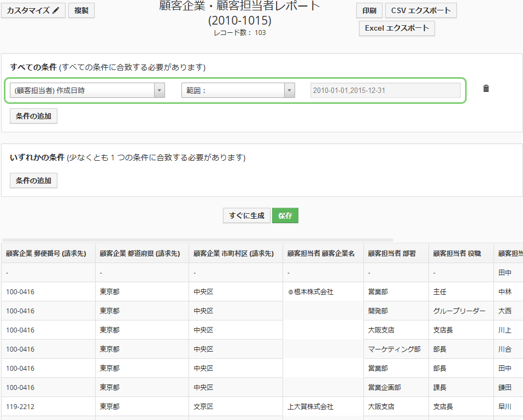Click the horizontal scrollbar above the table
Image resolution: width=523 pixels, height=420 pixels.
click(x=198, y=240)
